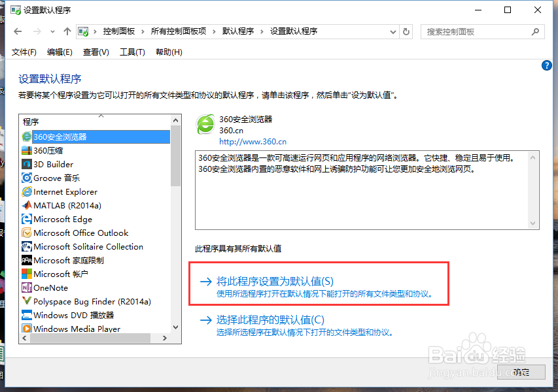Click the program list vertical scrollbar thumb
Screen dimensions: 558x392
pyautogui.click(x=175, y=155)
